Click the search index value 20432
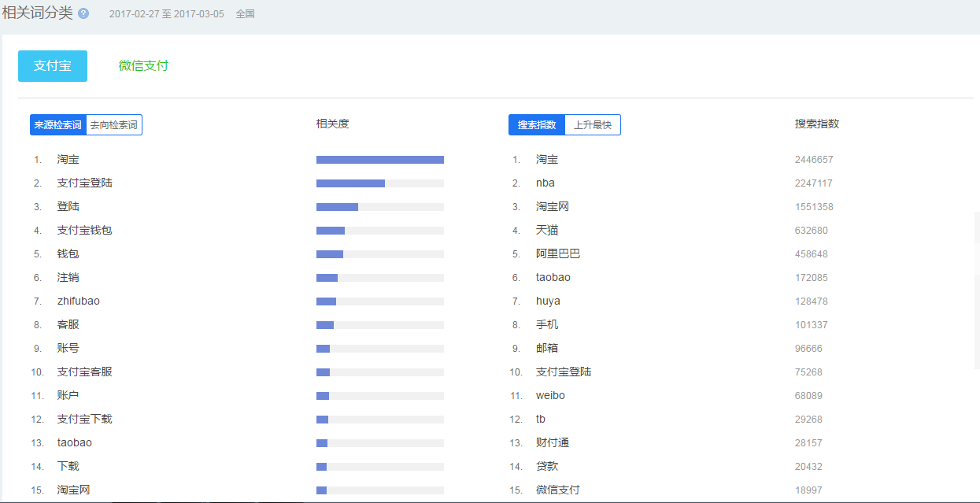 (808, 467)
